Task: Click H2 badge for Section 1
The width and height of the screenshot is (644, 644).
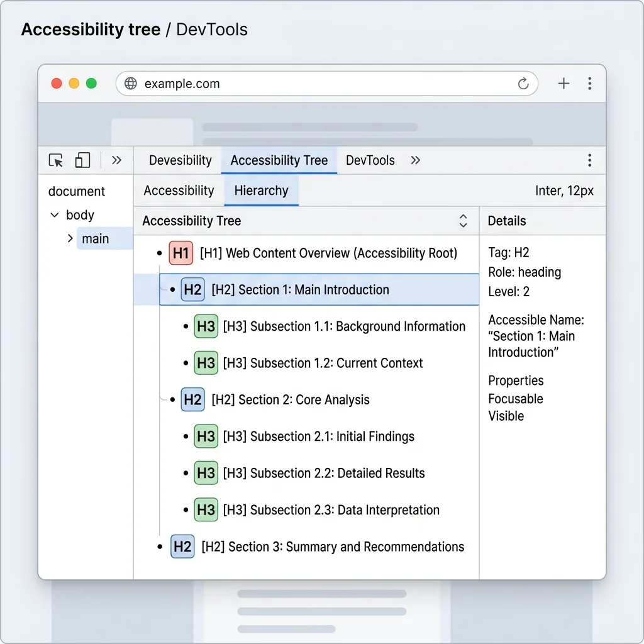Action: [x=192, y=289]
